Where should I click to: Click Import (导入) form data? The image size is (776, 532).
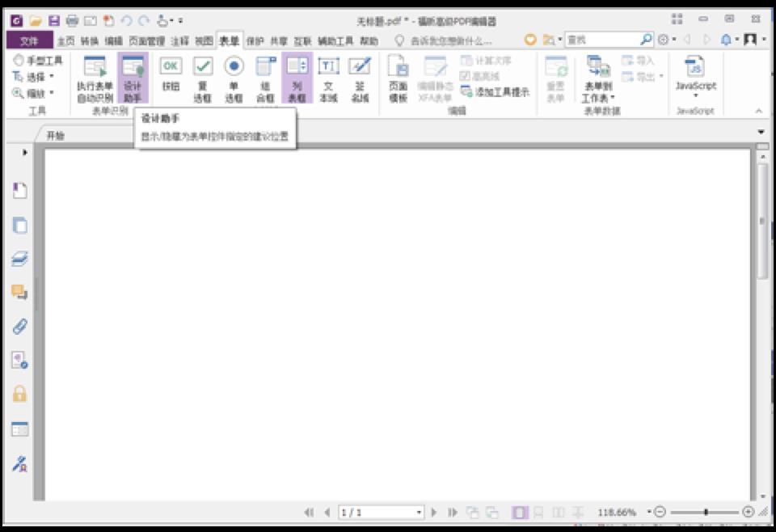point(638,61)
